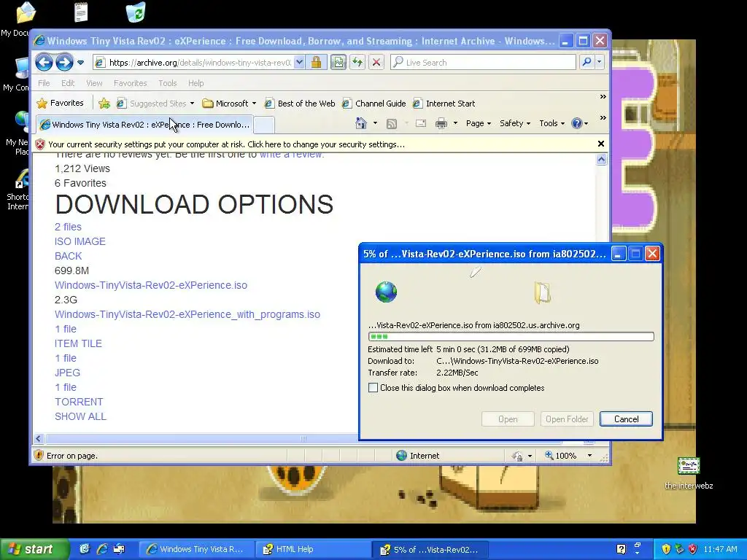Screen dimensions: 747x560
Task: Open recent pages dropdown beside Forward arrow
Action: [x=80, y=63]
